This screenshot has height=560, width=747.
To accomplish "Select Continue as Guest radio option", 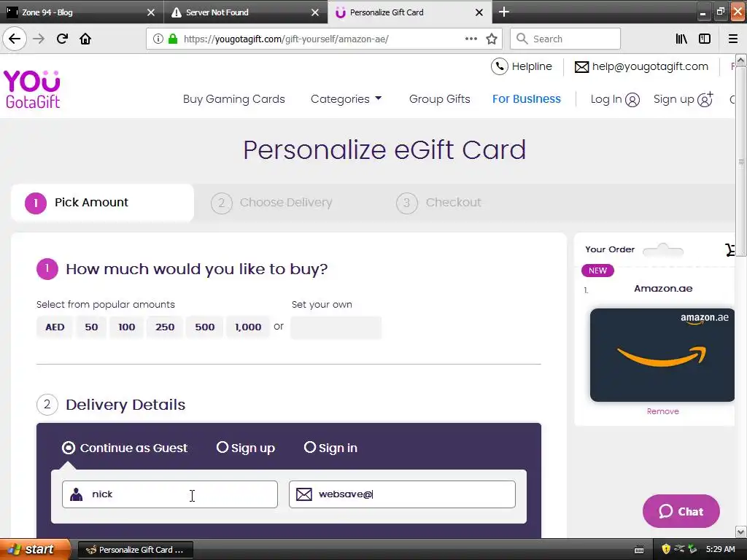I will 69,448.
